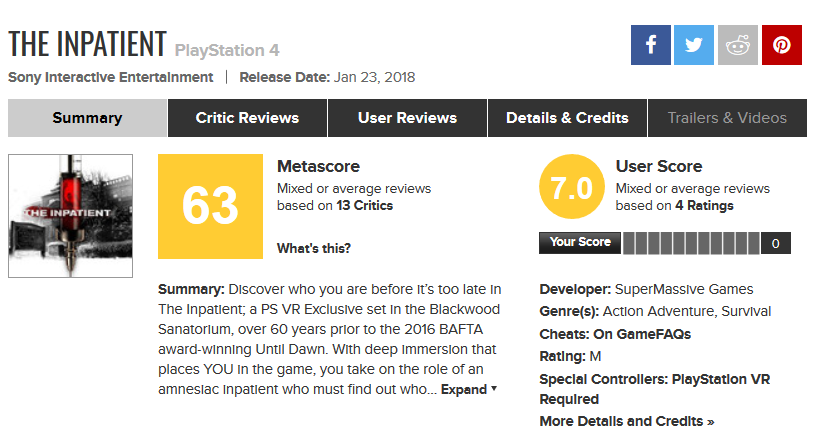Open More Details and Credits link
814x437 pixels.
pos(627,421)
